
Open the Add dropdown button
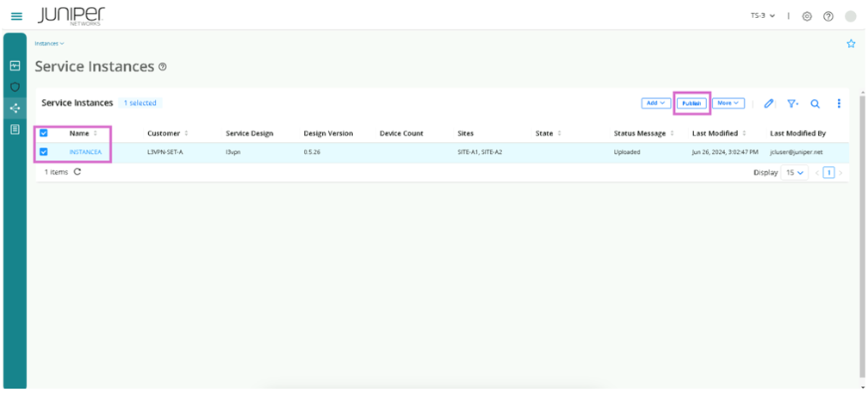point(656,103)
